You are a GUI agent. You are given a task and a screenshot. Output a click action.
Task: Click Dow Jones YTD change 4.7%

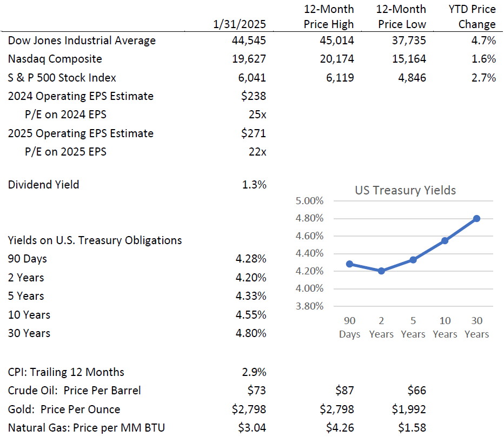coord(483,41)
